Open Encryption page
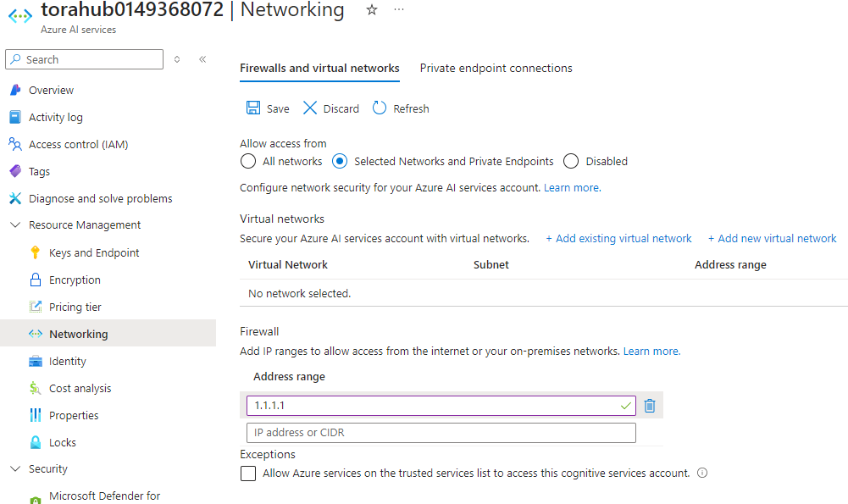The width and height of the screenshot is (848, 504). 75,280
